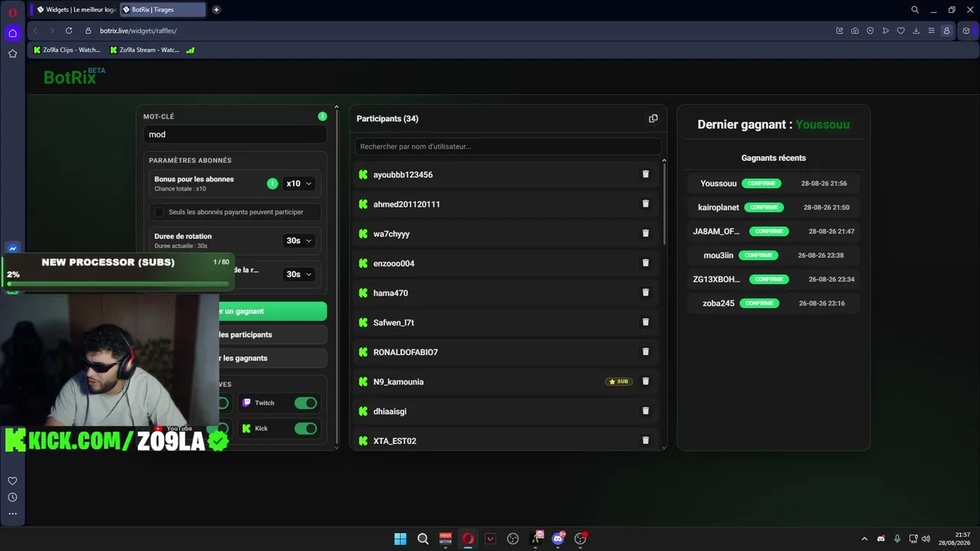
Task: Search tabs with the magnifier icon
Action: [915, 10]
